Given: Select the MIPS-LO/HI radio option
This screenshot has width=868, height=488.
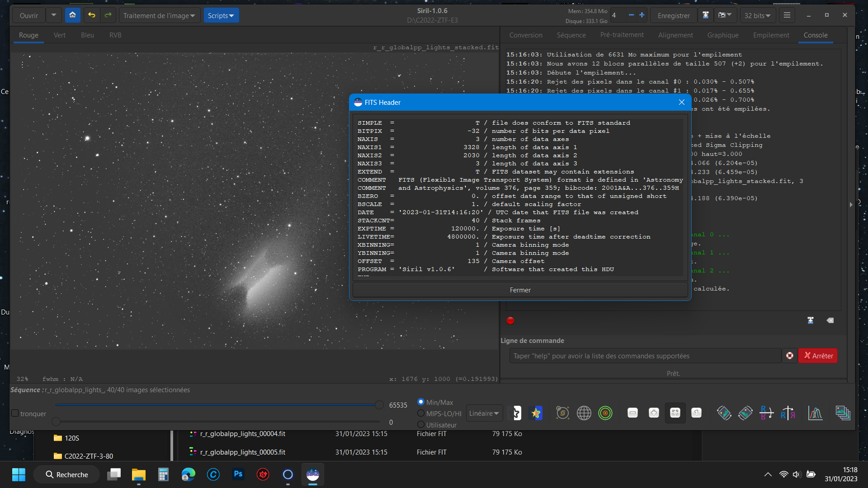Looking at the screenshot, I should (x=421, y=413).
